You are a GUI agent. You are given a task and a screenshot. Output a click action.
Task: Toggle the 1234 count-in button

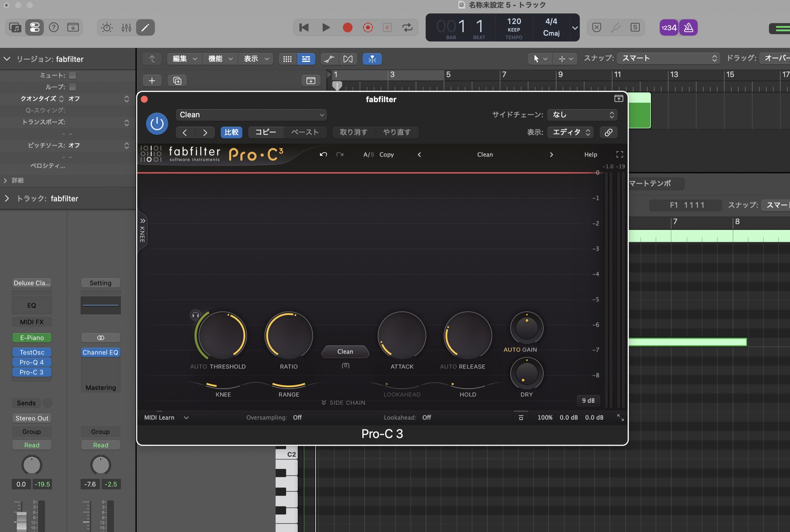click(x=669, y=28)
